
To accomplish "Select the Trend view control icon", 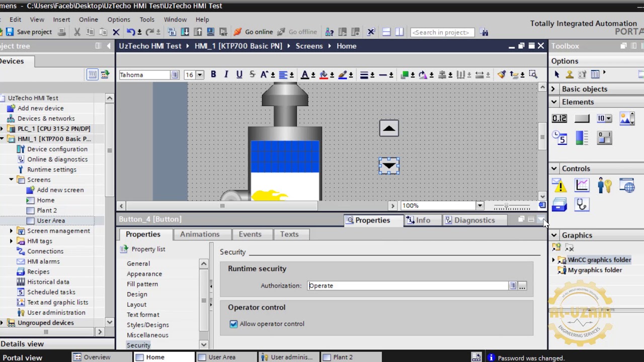I will (582, 186).
